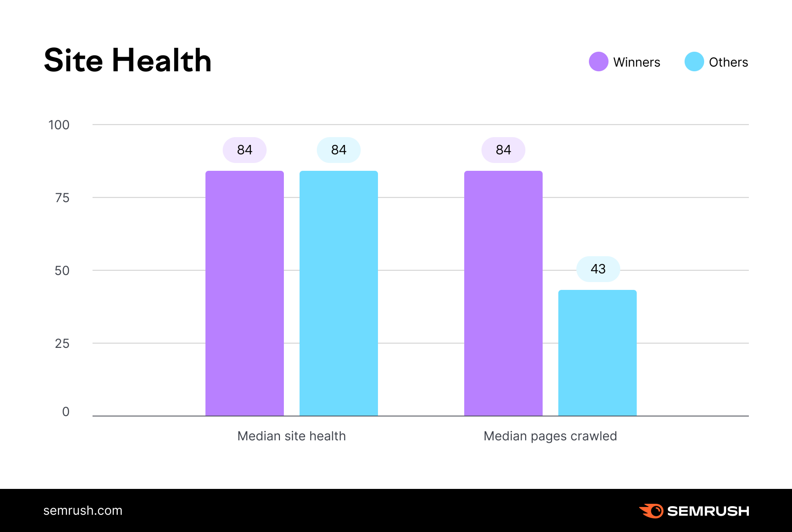The image size is (792, 532).
Task: Click the SEMRUSH logo icon
Action: 658,511
